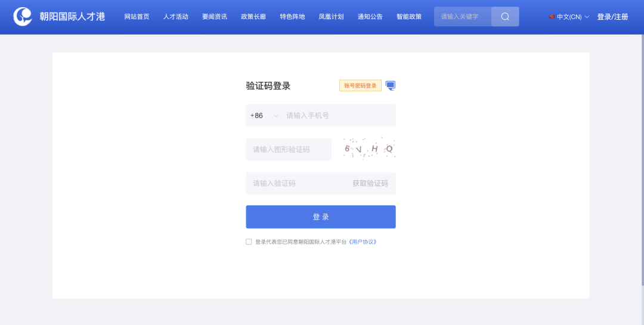Click the 登录/注册 link in the header
The width and height of the screenshot is (644, 325).
coord(612,17)
